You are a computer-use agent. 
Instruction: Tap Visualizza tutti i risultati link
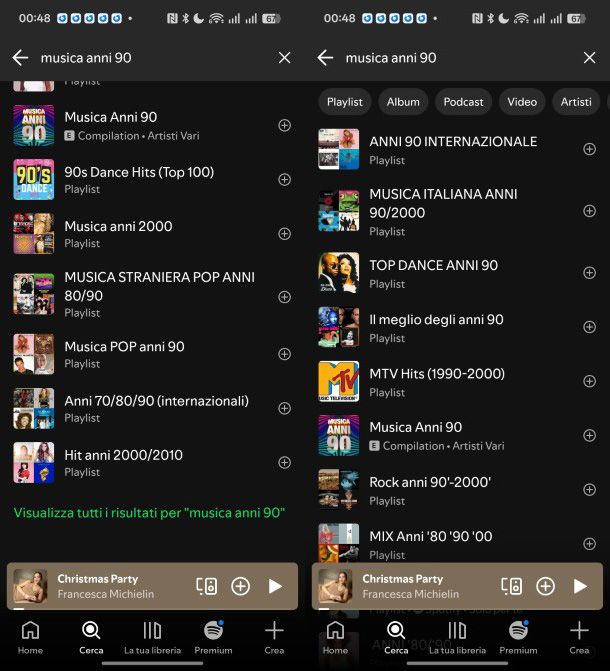(x=149, y=513)
